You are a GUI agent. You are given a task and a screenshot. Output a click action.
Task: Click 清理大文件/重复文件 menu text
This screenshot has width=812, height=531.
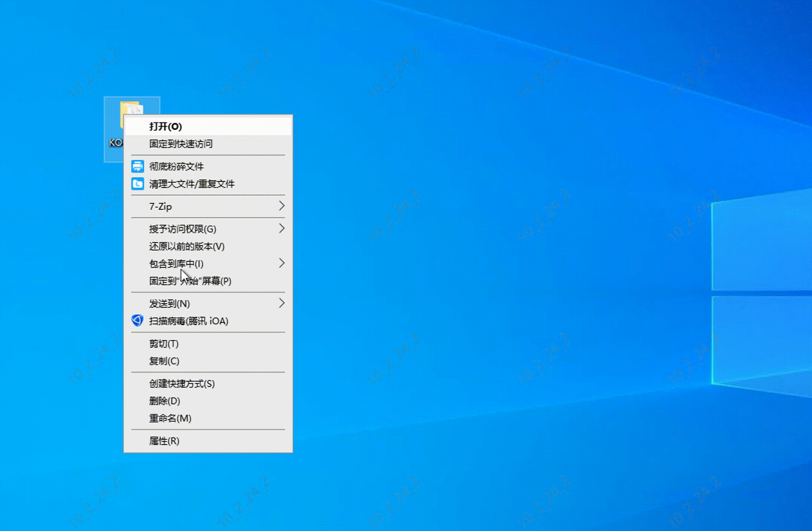(x=192, y=184)
